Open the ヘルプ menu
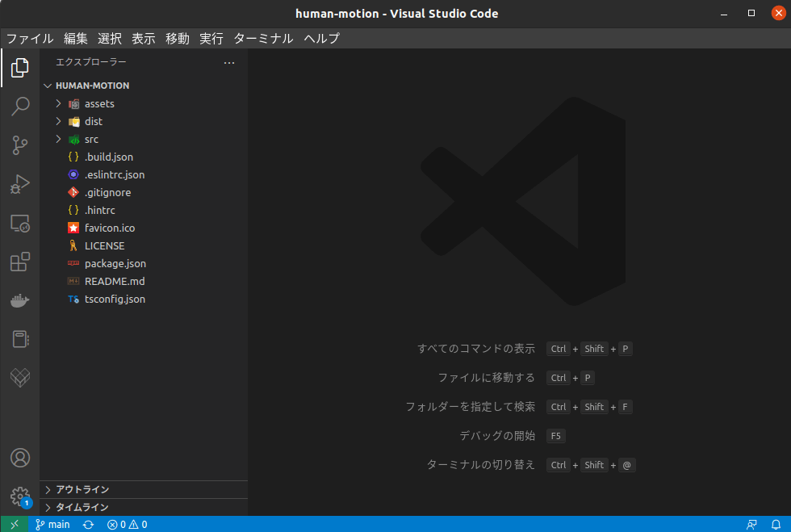This screenshot has height=532, width=791. point(322,39)
